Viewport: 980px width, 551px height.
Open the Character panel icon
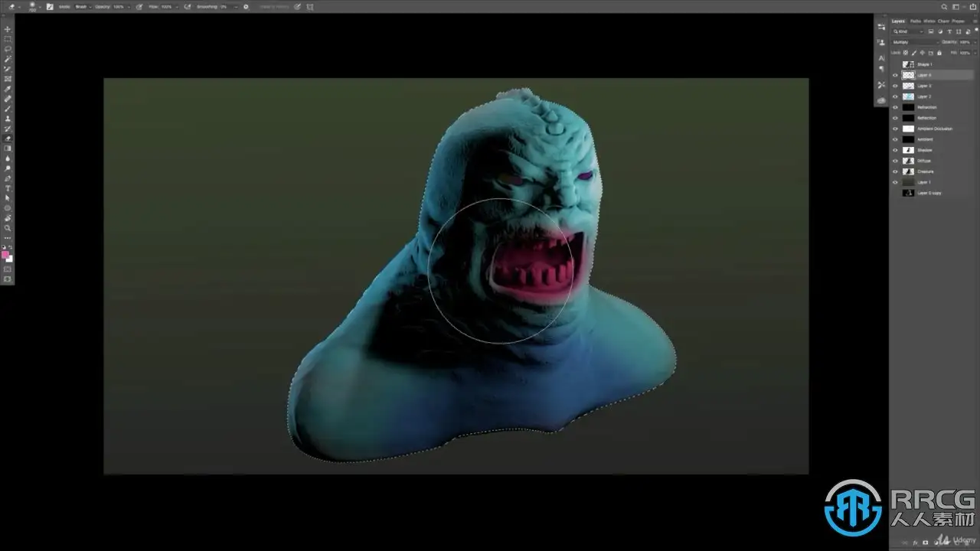coord(881,58)
